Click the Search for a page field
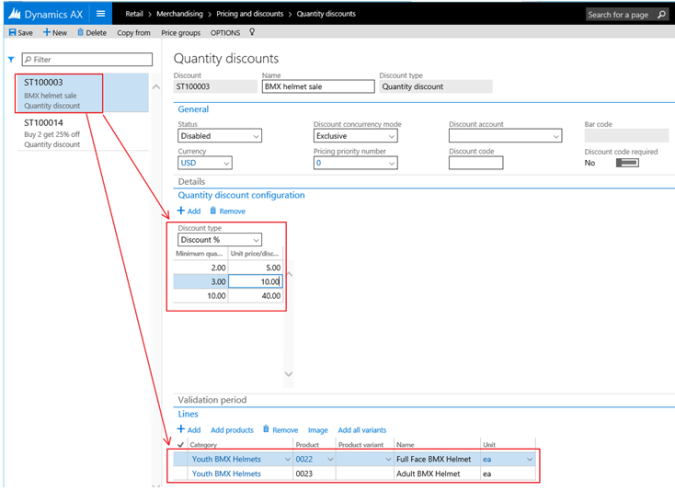Viewport: 675px width, 491px height. pyautogui.click(x=622, y=14)
